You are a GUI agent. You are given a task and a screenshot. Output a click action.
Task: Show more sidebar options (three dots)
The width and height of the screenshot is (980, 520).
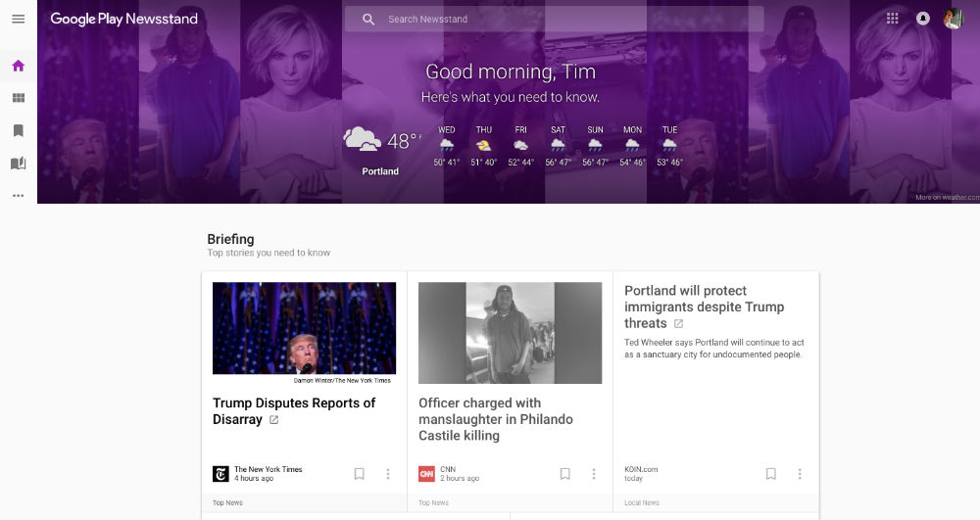click(18, 196)
